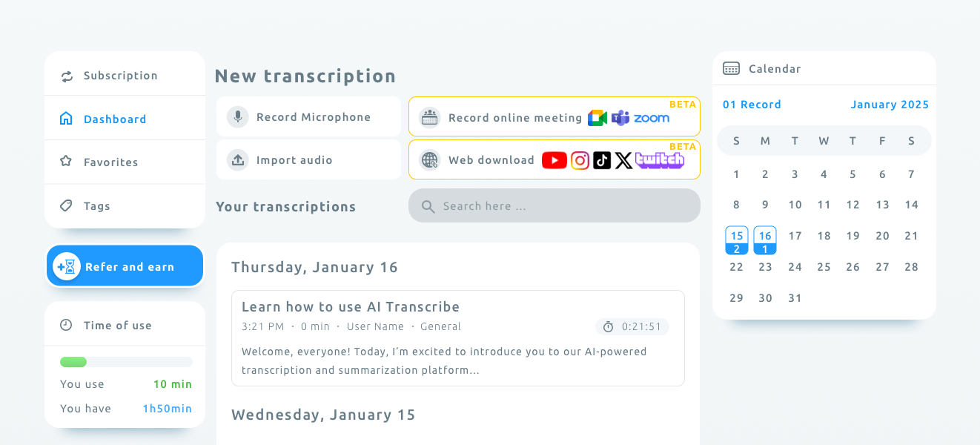
Task: Click the Google Meet icon
Action: (x=597, y=118)
